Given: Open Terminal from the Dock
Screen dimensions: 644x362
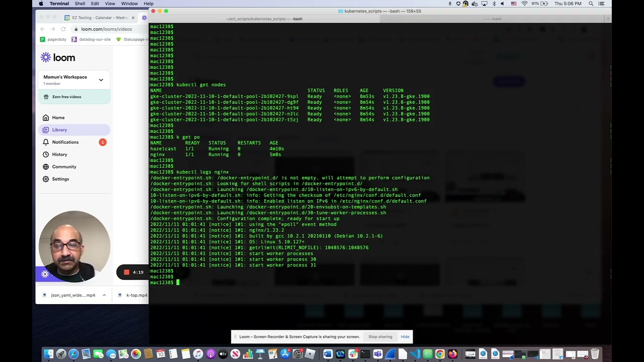Looking at the screenshot, I should pyautogui.click(x=365, y=354).
